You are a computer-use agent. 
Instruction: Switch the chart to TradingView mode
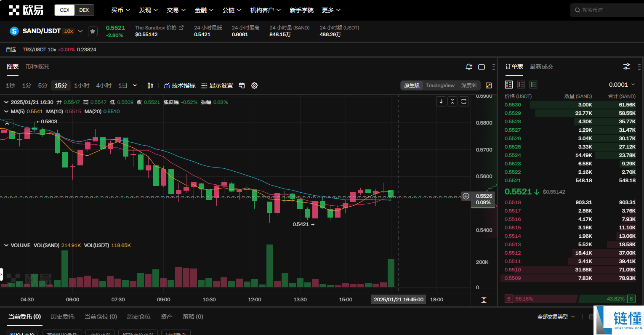(440, 85)
